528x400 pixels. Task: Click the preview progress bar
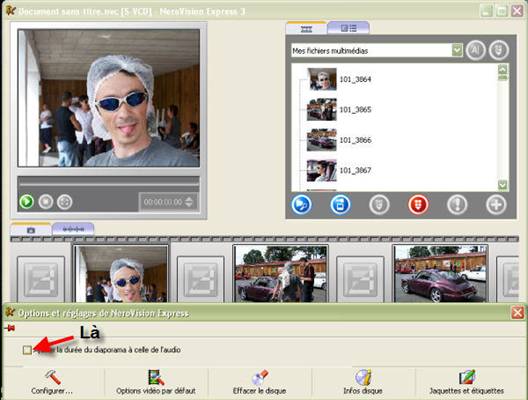[x=108, y=185]
